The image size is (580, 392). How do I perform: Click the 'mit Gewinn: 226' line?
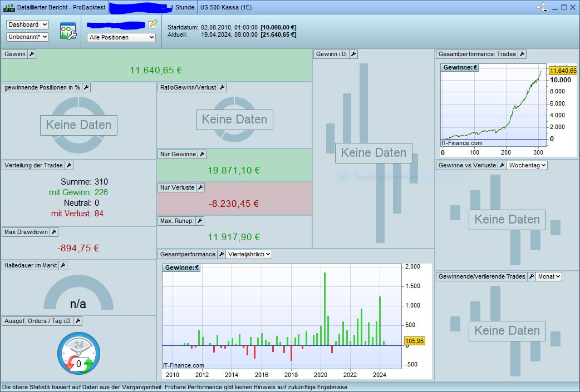click(78, 192)
